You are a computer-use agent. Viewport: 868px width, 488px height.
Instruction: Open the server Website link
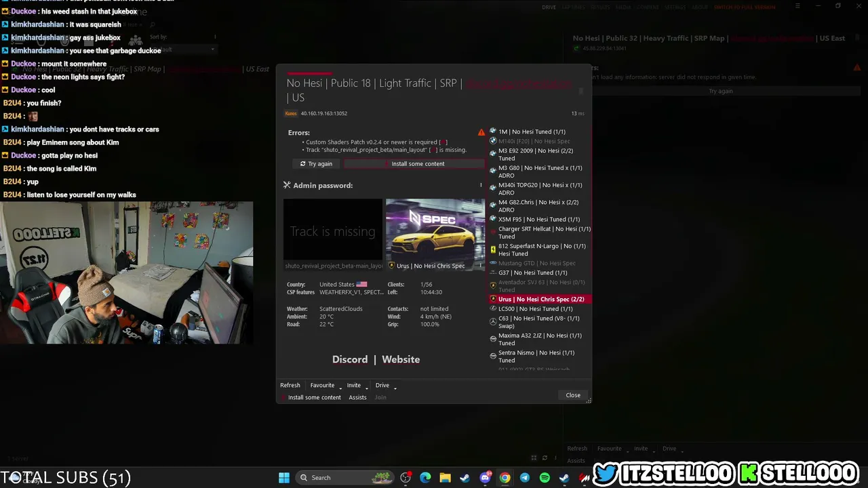tap(401, 359)
